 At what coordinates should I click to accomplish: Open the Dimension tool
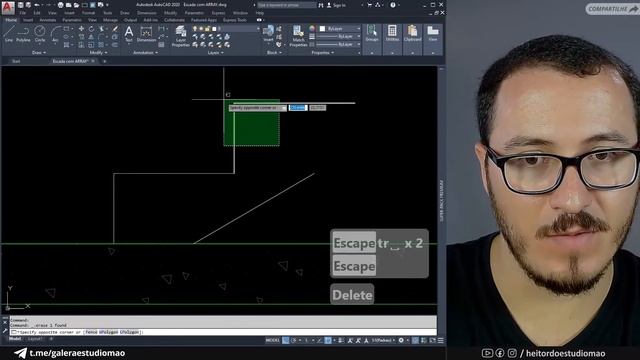pos(146,34)
